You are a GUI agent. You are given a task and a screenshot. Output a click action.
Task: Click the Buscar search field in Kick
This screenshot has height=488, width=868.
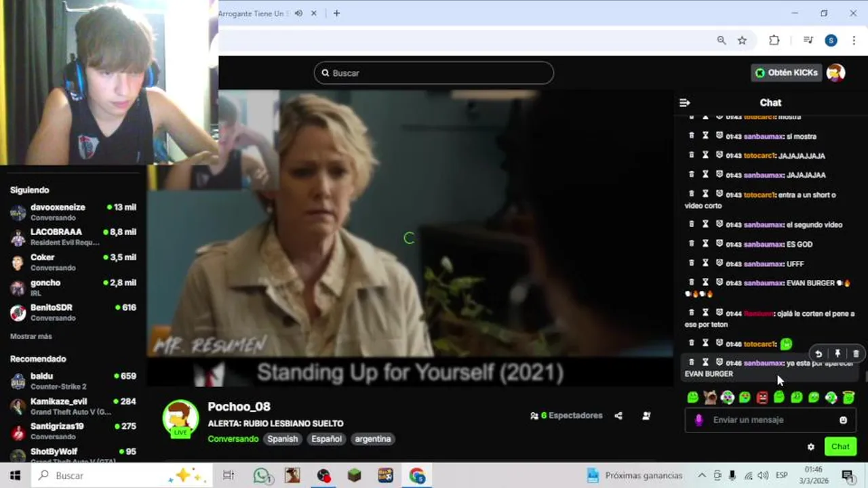pos(434,73)
